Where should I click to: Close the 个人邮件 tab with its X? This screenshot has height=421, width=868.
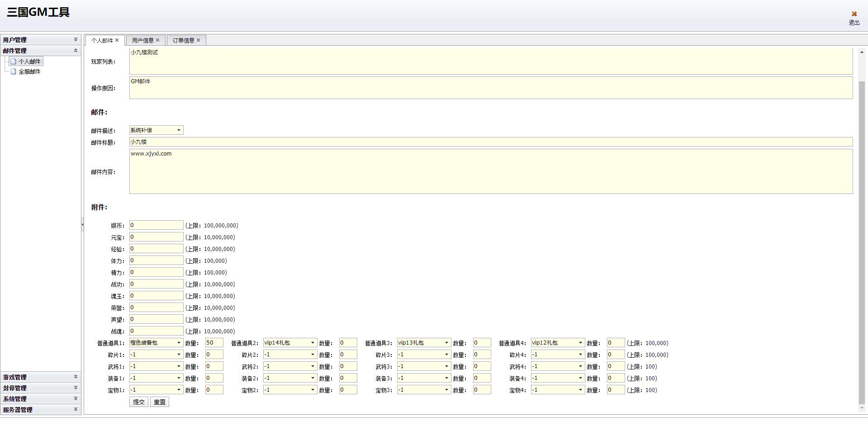[117, 40]
